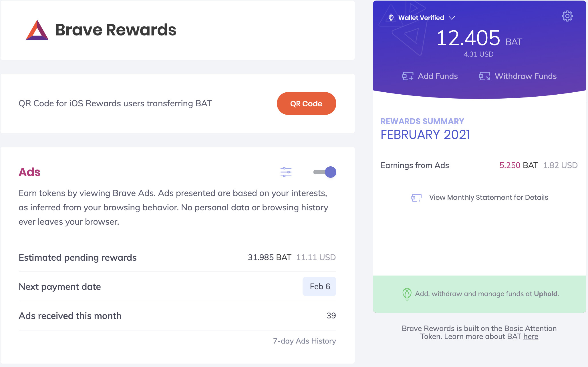
Task: Turn off the Ads toggle switch
Action: coord(325,172)
